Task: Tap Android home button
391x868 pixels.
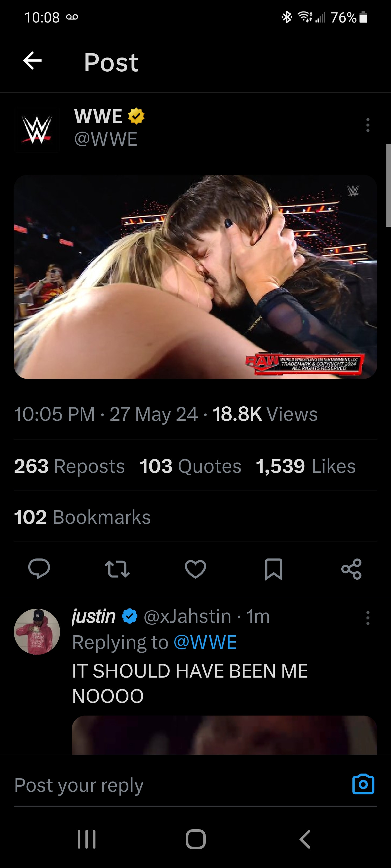Action: 196,839
